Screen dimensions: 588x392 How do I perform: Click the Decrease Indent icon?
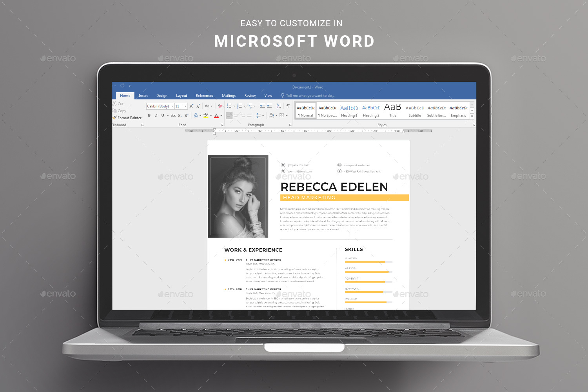click(262, 106)
